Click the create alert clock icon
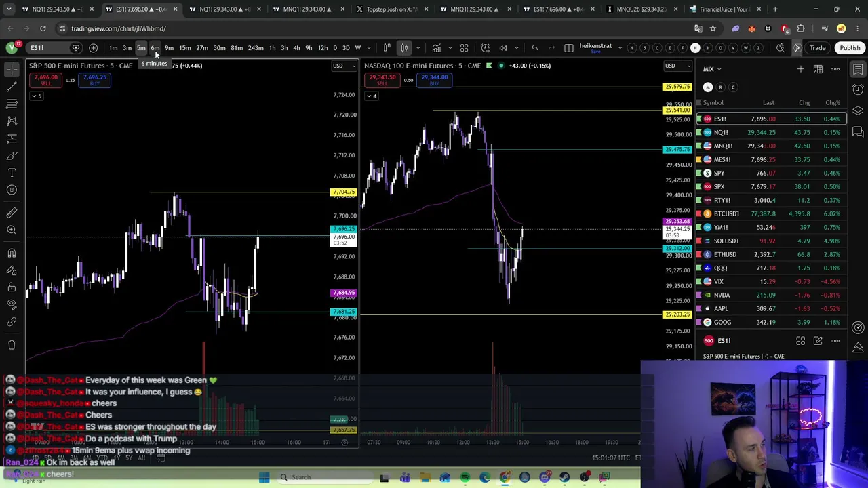 tap(486, 48)
